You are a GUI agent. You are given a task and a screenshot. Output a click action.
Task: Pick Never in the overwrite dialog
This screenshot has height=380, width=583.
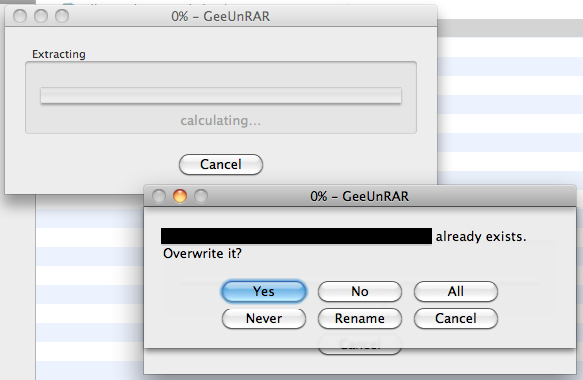[264, 318]
